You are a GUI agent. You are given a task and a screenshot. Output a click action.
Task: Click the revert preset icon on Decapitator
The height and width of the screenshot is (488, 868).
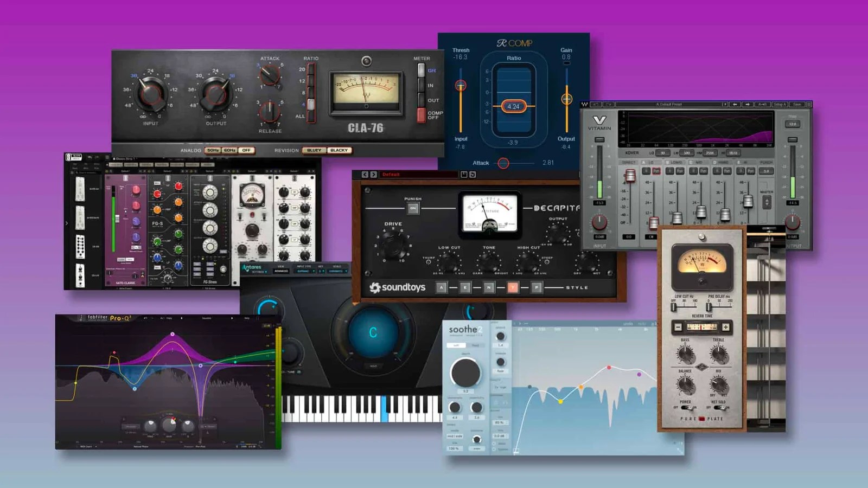tap(473, 174)
